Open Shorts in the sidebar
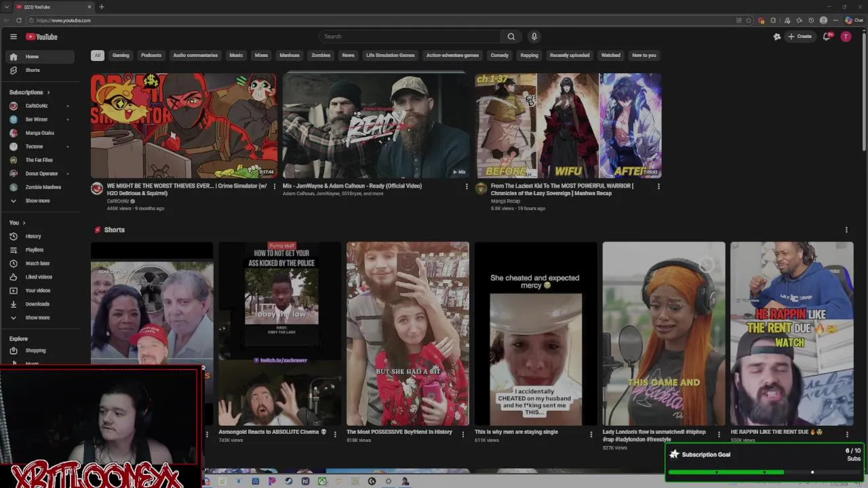The width and height of the screenshot is (868, 488). pos(41,70)
